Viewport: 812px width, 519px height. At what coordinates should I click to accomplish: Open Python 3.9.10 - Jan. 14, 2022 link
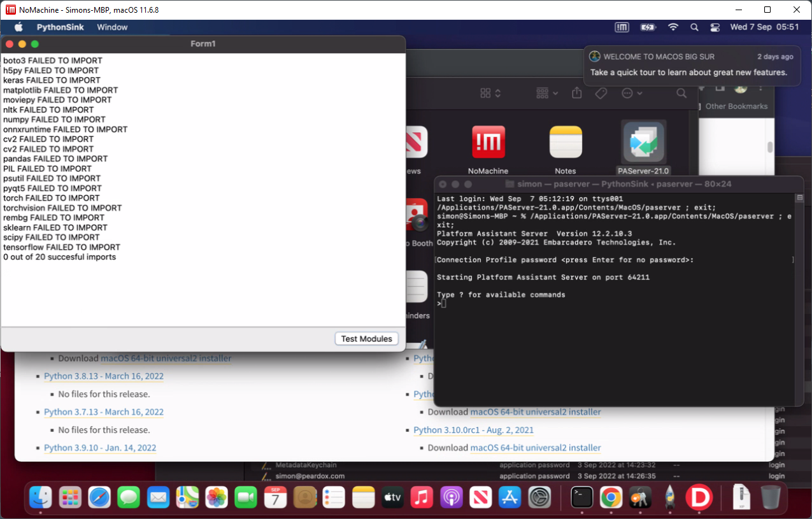[100, 448]
